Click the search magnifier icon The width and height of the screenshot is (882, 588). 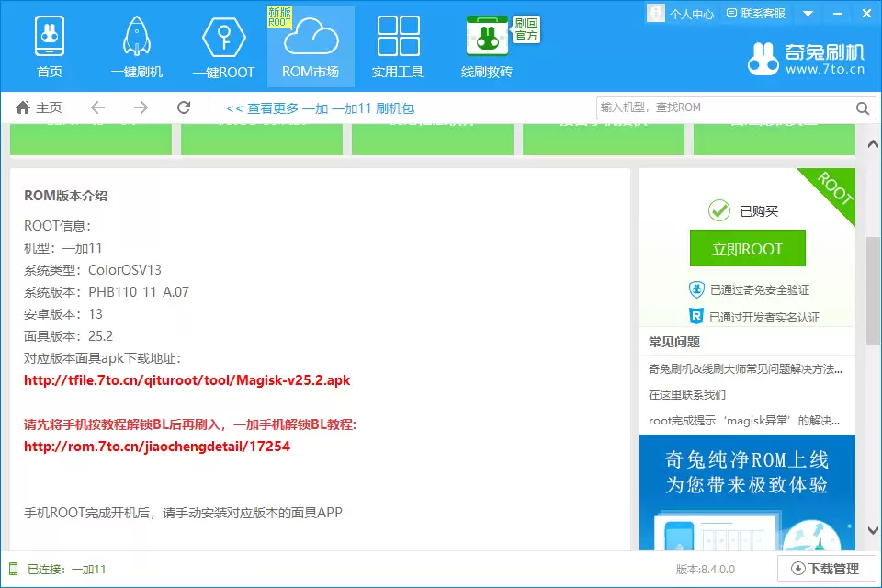(x=862, y=107)
